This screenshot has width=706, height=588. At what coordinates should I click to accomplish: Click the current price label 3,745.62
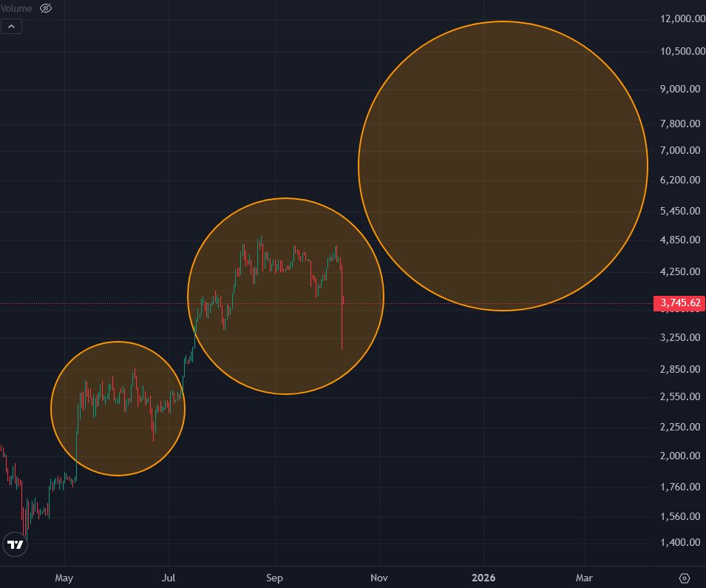tap(680, 303)
